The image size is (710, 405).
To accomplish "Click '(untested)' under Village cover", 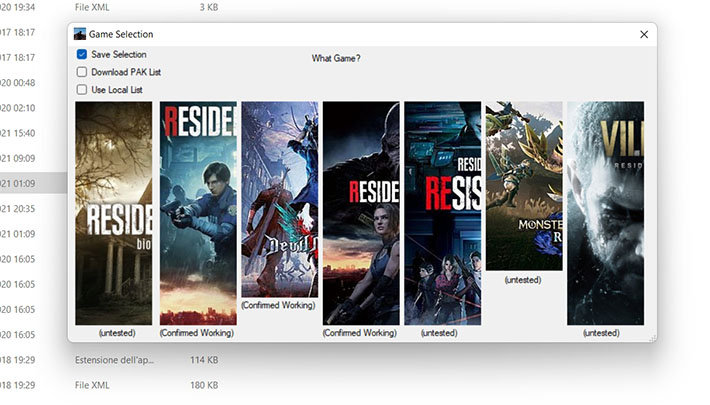I will point(601,333).
